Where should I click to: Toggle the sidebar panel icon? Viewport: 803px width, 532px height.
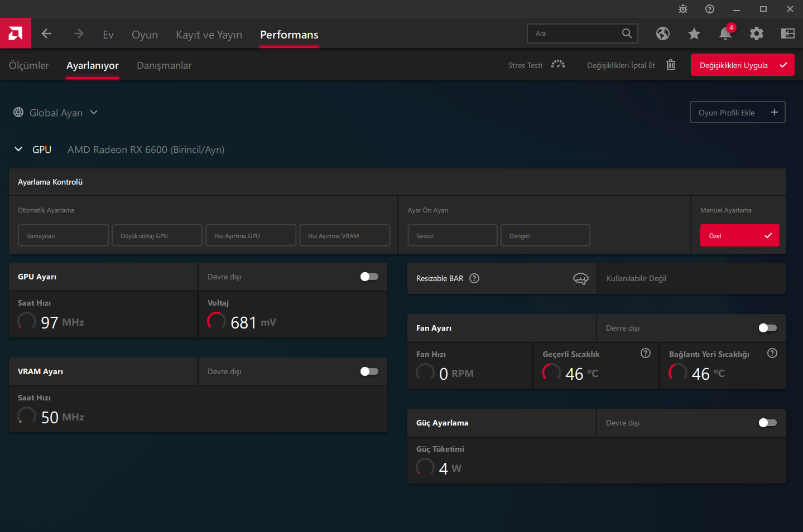point(787,34)
